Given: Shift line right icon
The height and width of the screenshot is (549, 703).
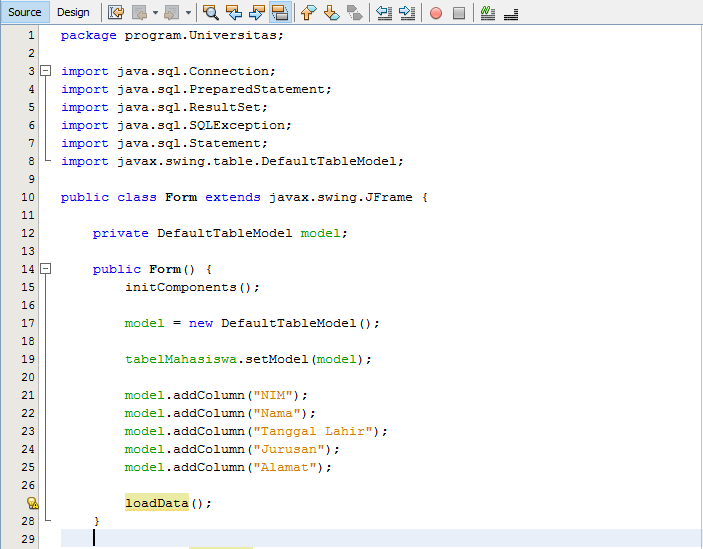Looking at the screenshot, I should click(x=407, y=13).
